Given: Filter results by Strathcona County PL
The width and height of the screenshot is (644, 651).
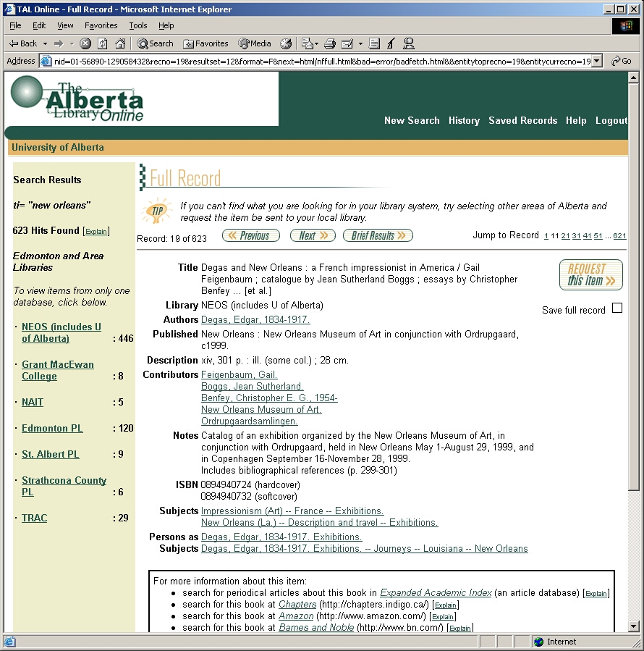Looking at the screenshot, I should 64,486.
